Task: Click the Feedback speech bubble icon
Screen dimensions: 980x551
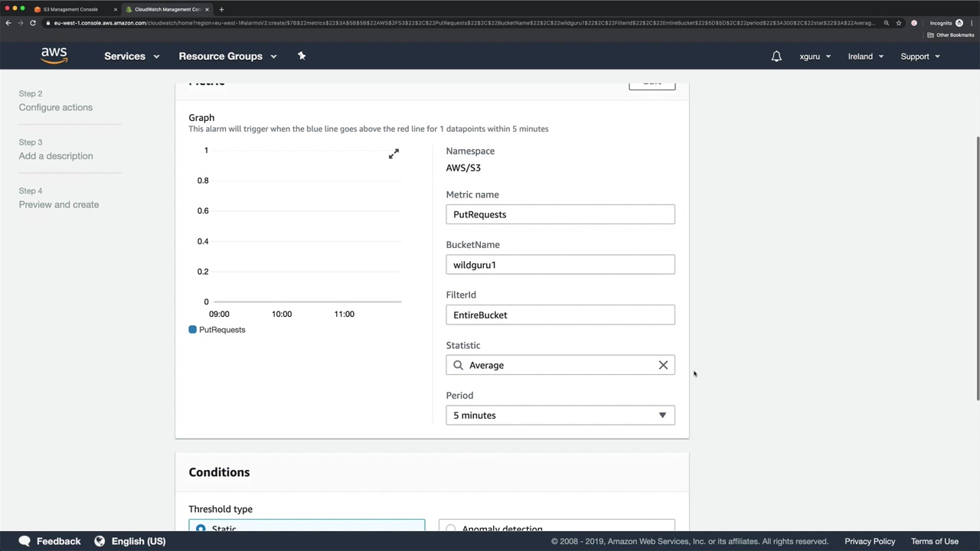Action: pyautogui.click(x=24, y=541)
